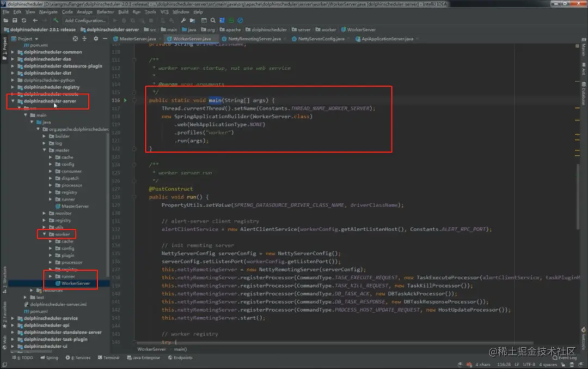Viewport: 588px width, 369px height.
Task: Open the Services tool window
Action: 78,358
